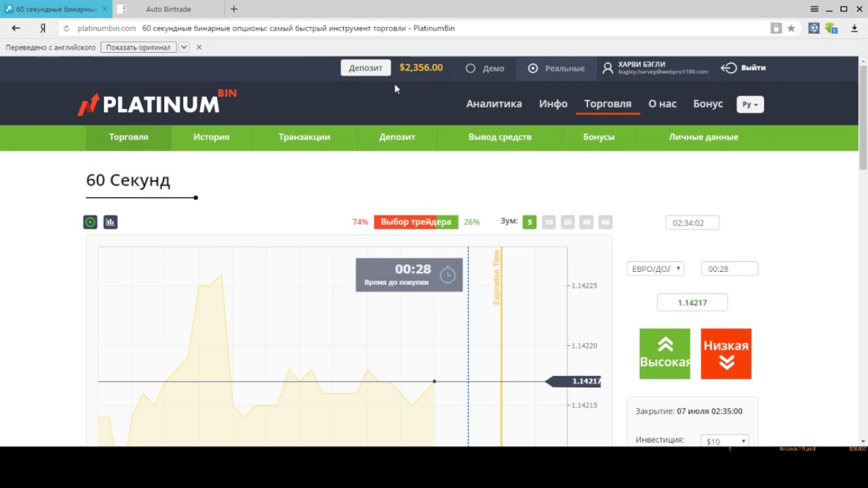Switch to Депозит tab in green bar

(x=397, y=137)
